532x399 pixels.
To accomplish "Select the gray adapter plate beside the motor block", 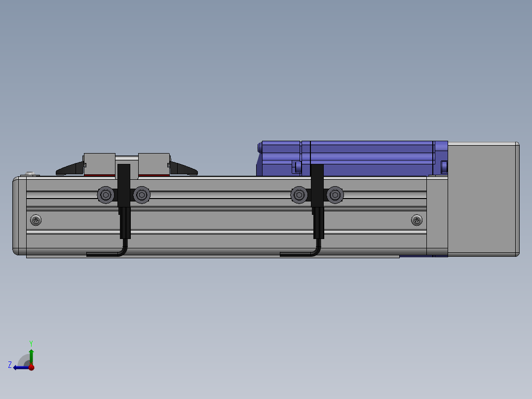I will pos(437,216).
